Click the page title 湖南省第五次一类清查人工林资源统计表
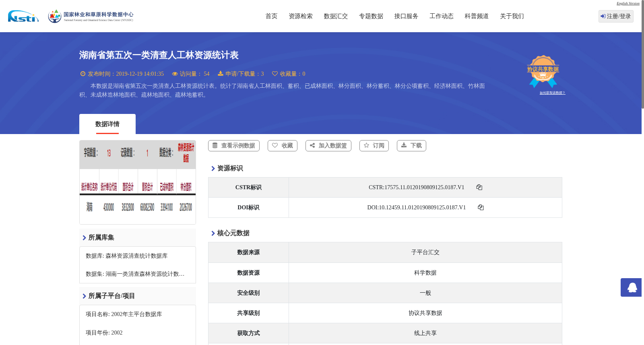The width and height of the screenshot is (644, 345). coord(159,55)
